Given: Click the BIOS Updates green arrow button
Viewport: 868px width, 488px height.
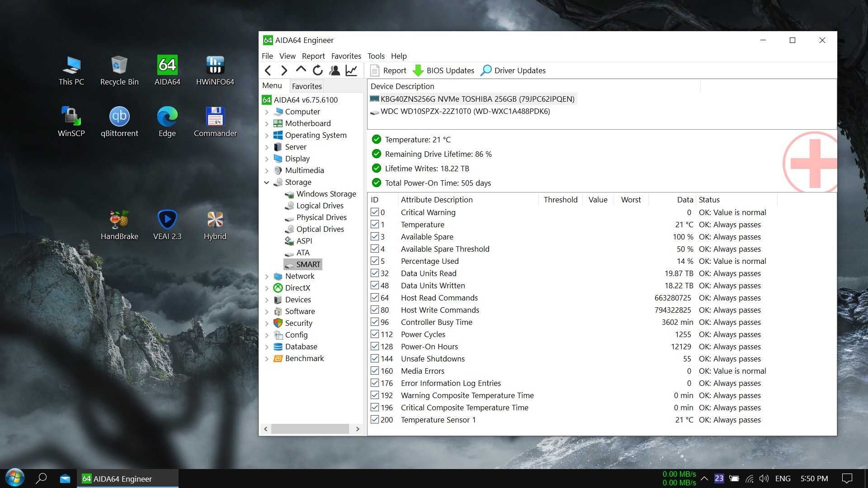Looking at the screenshot, I should [443, 70].
